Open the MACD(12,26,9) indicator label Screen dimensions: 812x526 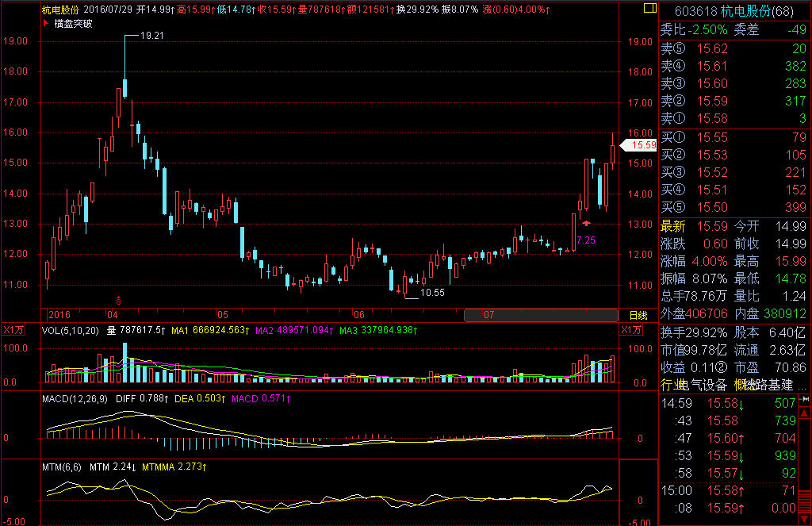point(75,397)
